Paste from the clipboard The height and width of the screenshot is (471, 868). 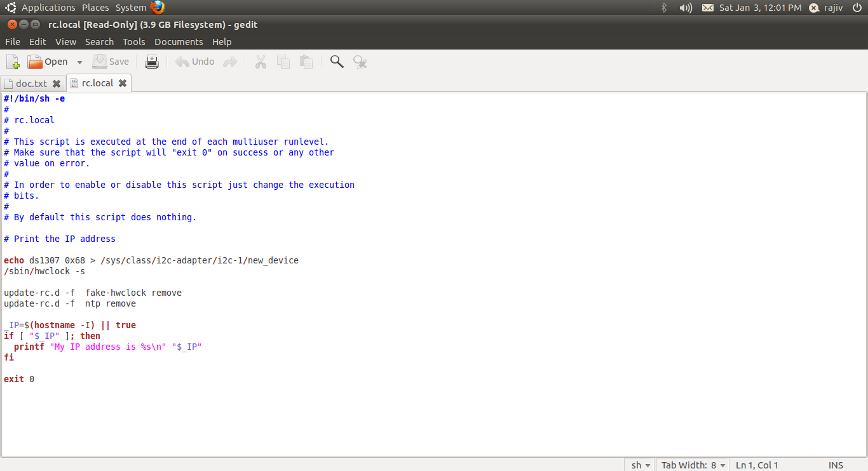coord(305,61)
